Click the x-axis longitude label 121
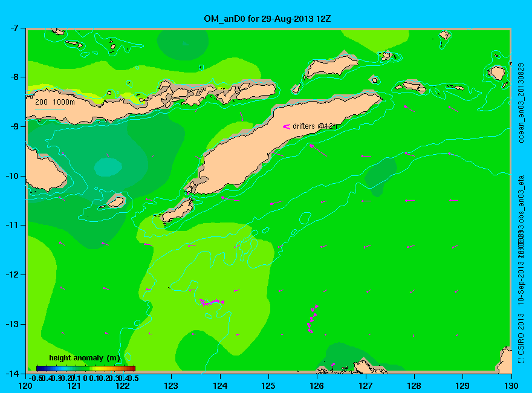532x393 pixels. 74,386
